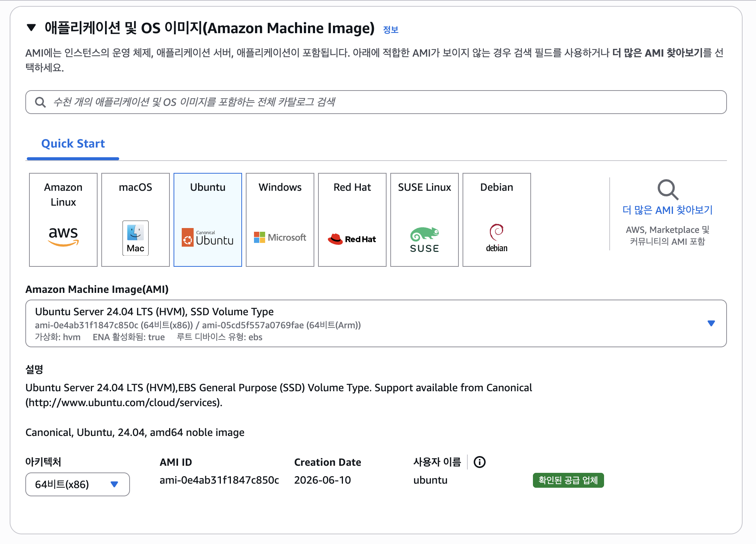Screen dimensions: 756x544
Task: Pick the Windows Microsoft logo tile
Action: click(280, 220)
